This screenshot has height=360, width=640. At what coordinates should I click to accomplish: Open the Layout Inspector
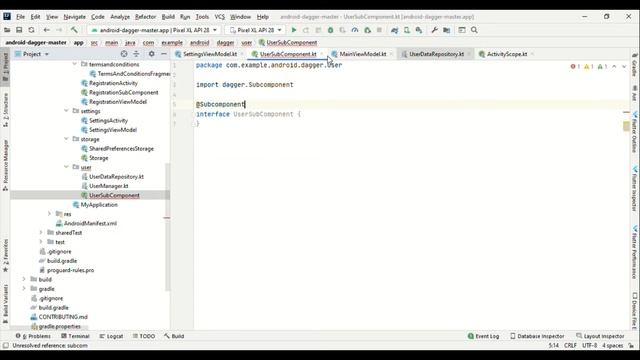coord(600,336)
